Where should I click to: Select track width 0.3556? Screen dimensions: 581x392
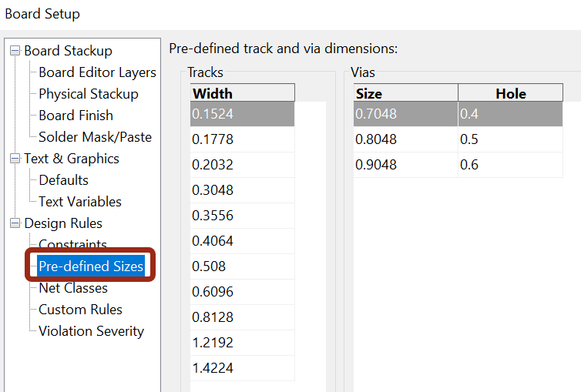point(242,216)
